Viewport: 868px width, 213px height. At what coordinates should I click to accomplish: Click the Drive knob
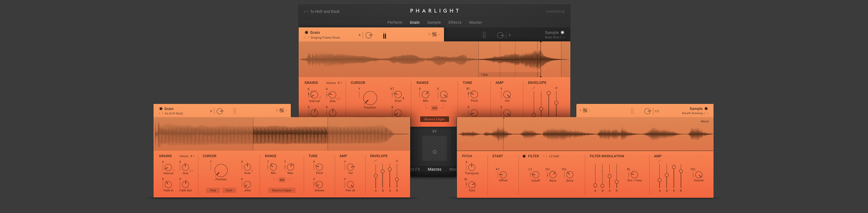[570, 175]
